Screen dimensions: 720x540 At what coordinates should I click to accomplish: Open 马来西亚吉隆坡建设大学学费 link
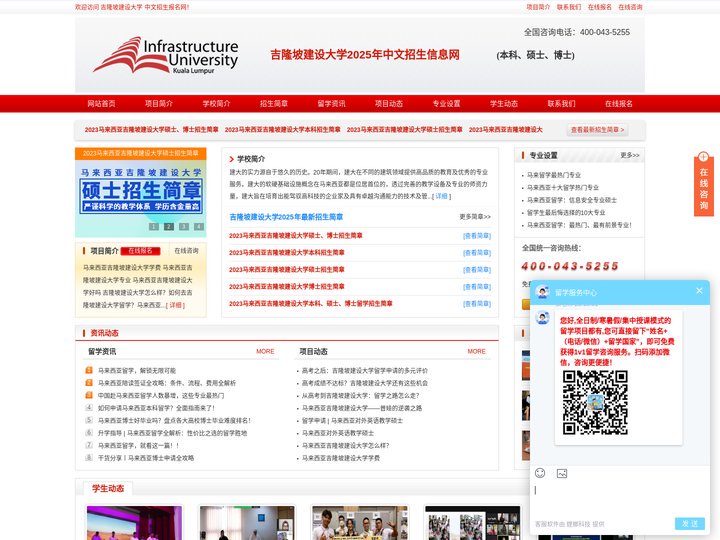click(x=341, y=458)
